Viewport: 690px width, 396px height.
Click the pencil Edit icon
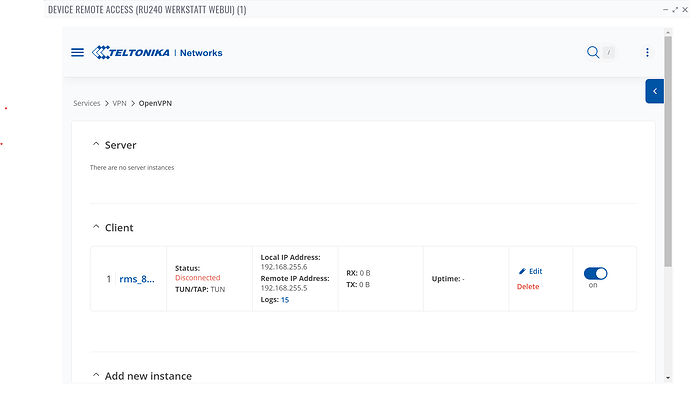[x=522, y=271]
